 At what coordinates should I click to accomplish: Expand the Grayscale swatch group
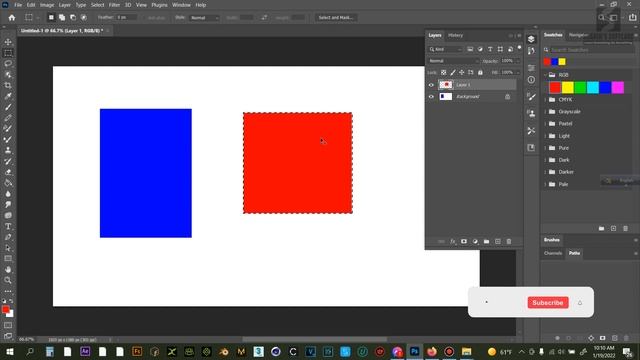(x=546, y=111)
